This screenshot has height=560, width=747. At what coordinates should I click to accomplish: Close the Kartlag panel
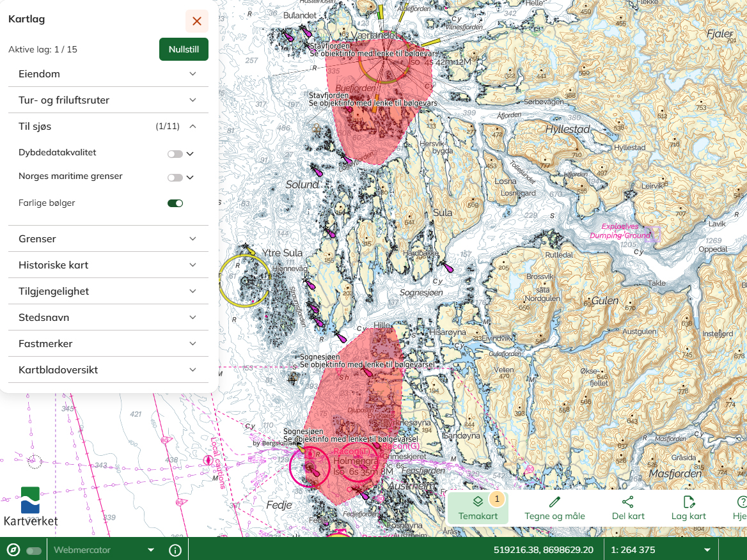[197, 21]
